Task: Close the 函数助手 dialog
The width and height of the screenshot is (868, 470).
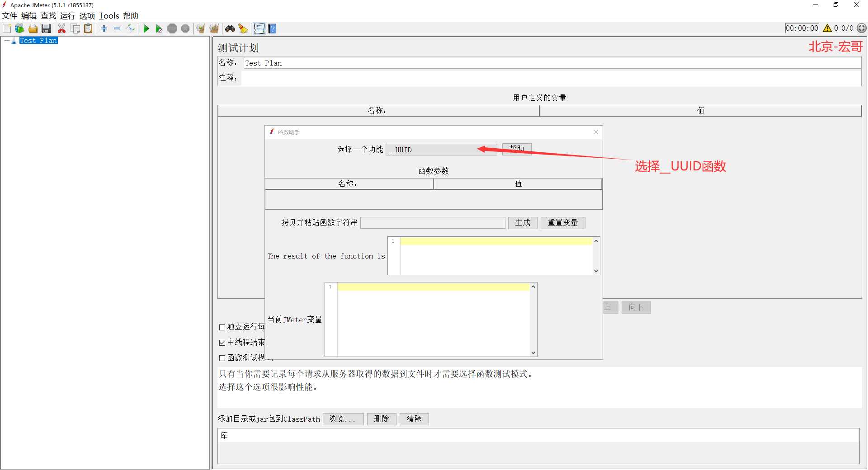Action: coord(596,132)
